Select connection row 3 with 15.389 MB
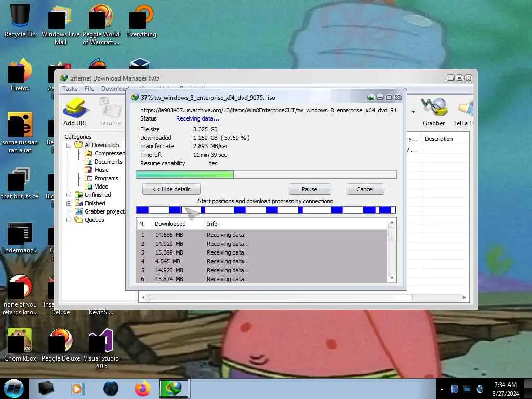This screenshot has width=532, height=399. [261, 252]
